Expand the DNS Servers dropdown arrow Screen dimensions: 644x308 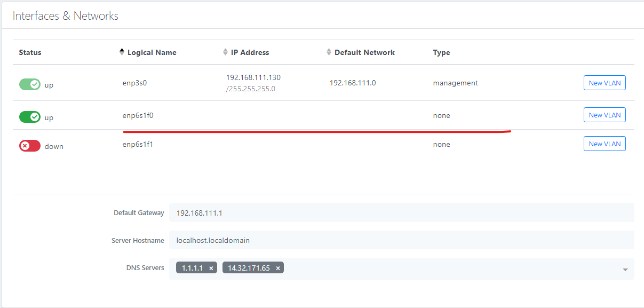625,270
